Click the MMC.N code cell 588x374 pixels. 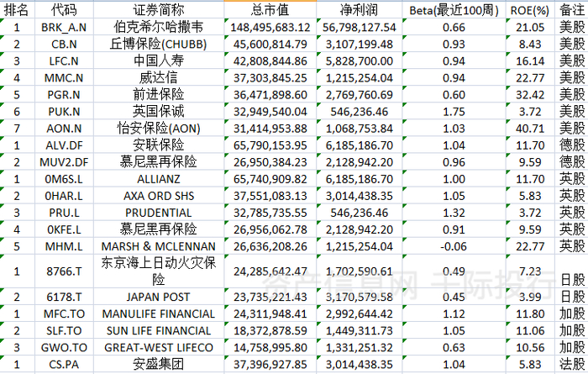click(x=64, y=77)
